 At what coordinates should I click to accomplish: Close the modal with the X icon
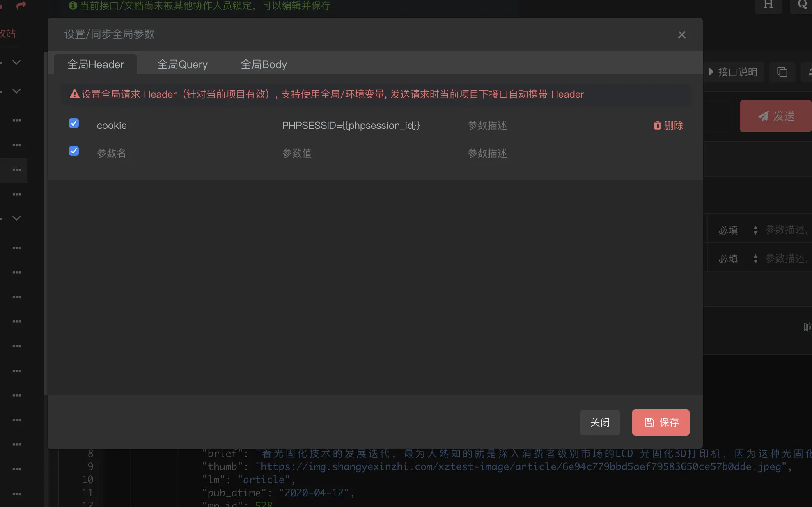pos(682,34)
